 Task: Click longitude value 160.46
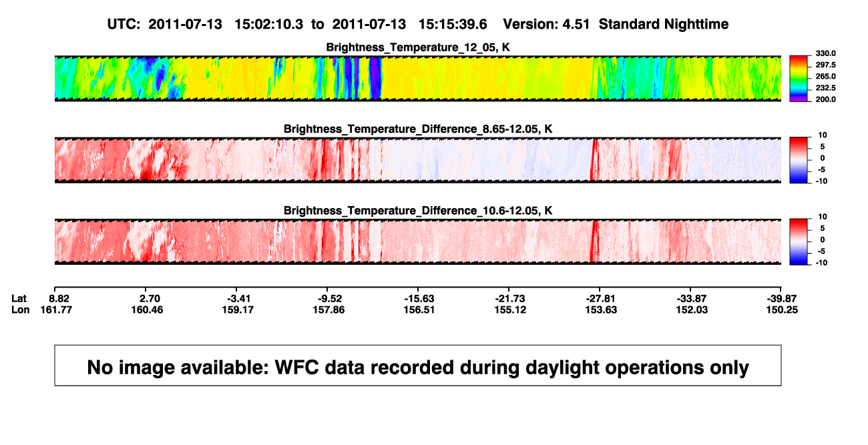[x=148, y=310]
